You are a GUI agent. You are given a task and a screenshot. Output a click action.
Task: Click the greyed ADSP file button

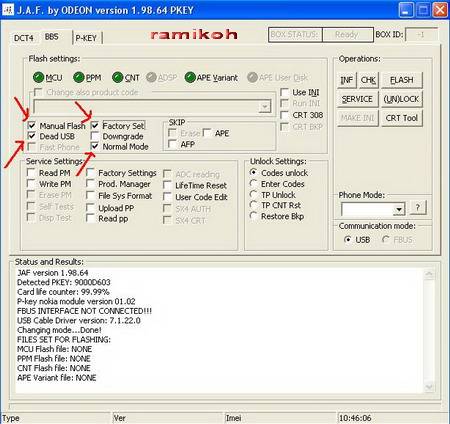151,78
